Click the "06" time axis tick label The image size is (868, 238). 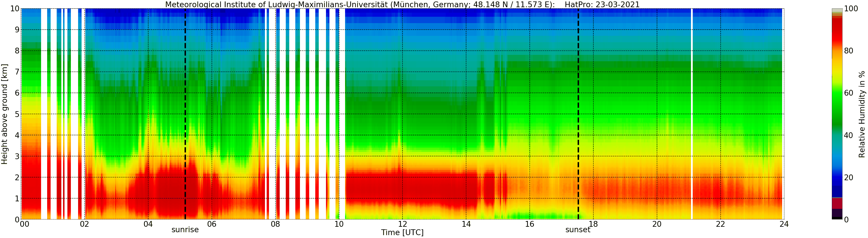[212, 224]
